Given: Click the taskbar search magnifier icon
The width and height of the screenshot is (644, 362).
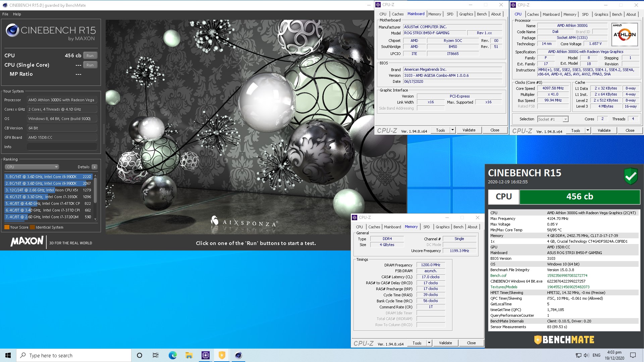Looking at the screenshot, I should pos(23,355).
